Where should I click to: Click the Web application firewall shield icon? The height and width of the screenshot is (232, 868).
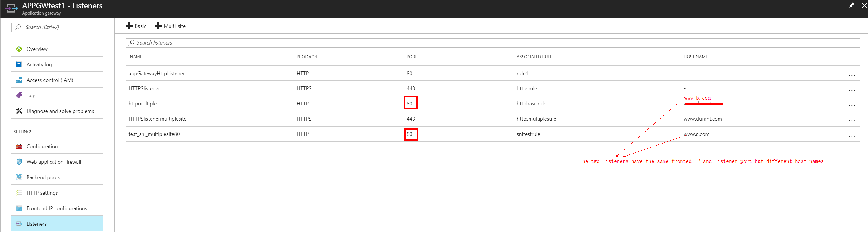coord(19,162)
